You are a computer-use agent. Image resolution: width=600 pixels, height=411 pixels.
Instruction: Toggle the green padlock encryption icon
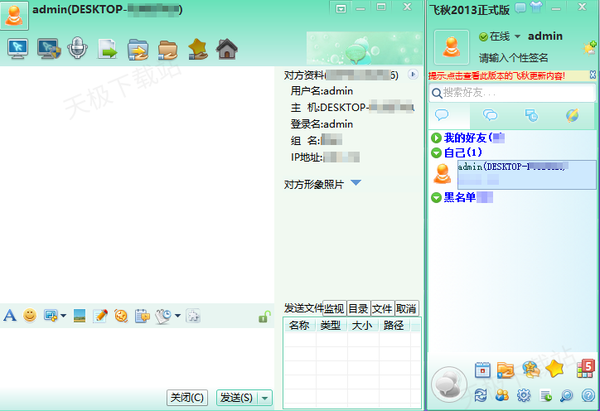click(264, 316)
